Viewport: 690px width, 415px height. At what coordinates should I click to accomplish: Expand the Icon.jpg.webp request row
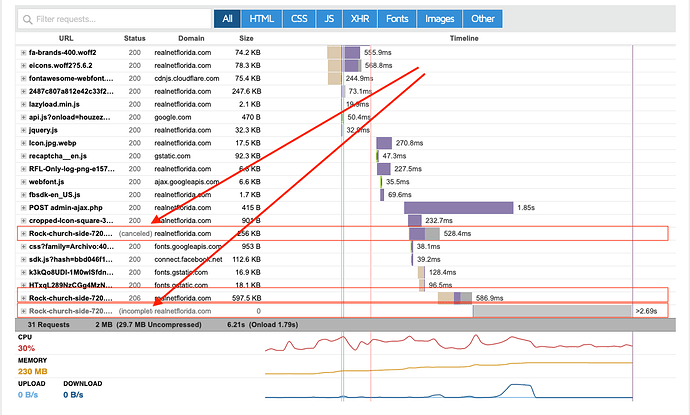23,143
